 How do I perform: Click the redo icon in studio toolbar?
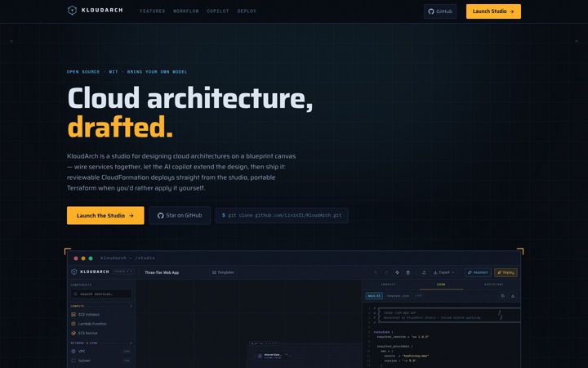(x=386, y=272)
